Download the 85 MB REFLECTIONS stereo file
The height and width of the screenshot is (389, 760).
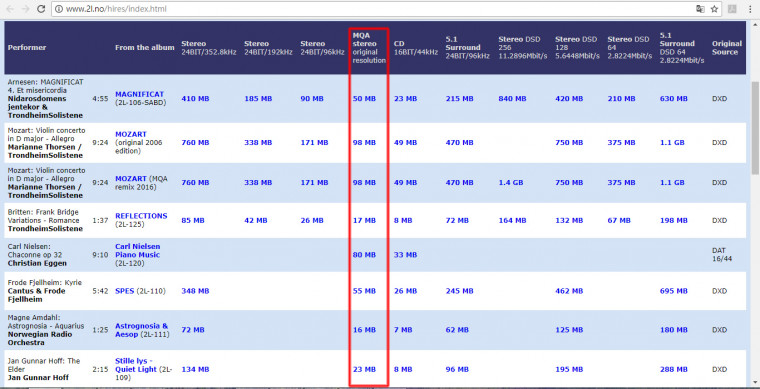pos(193,220)
